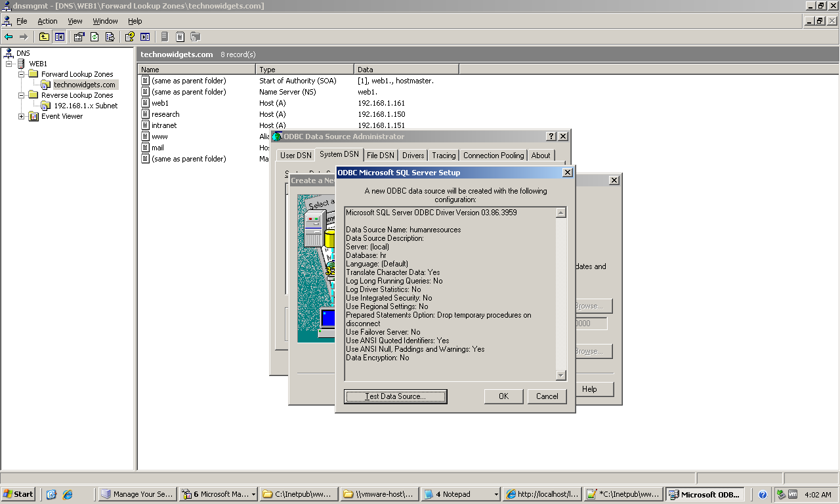
Task: Switch to the Connection Pooling tab
Action: pos(493,156)
